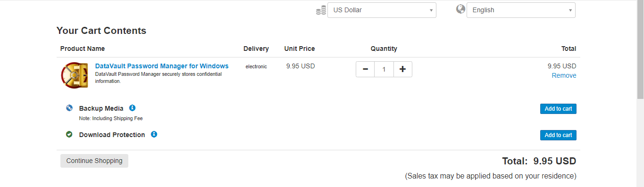Click the Download Protection option label

click(x=112, y=135)
